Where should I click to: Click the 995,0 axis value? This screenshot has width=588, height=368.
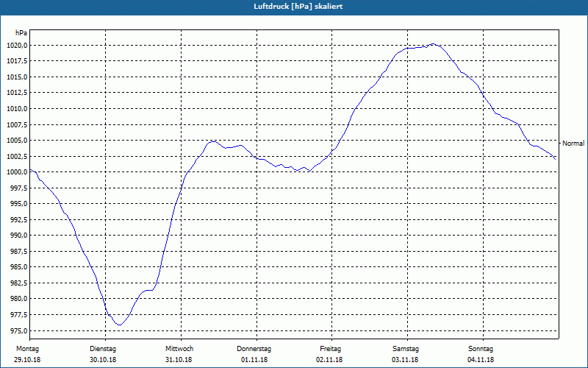coord(18,204)
